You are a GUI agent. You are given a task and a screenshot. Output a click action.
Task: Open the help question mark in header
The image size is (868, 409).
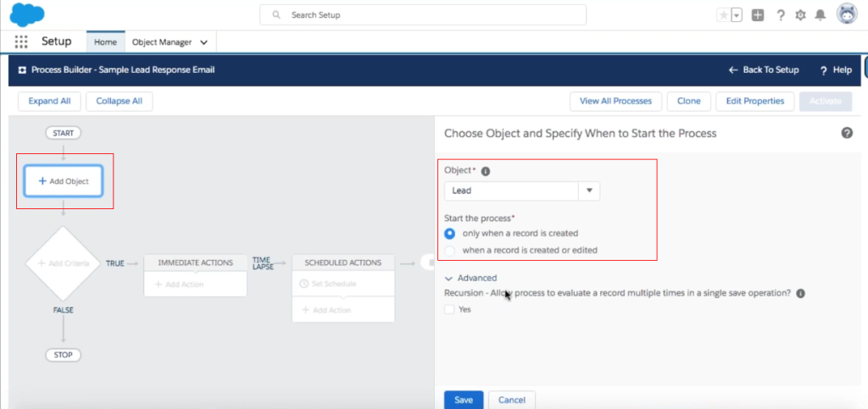(x=781, y=15)
